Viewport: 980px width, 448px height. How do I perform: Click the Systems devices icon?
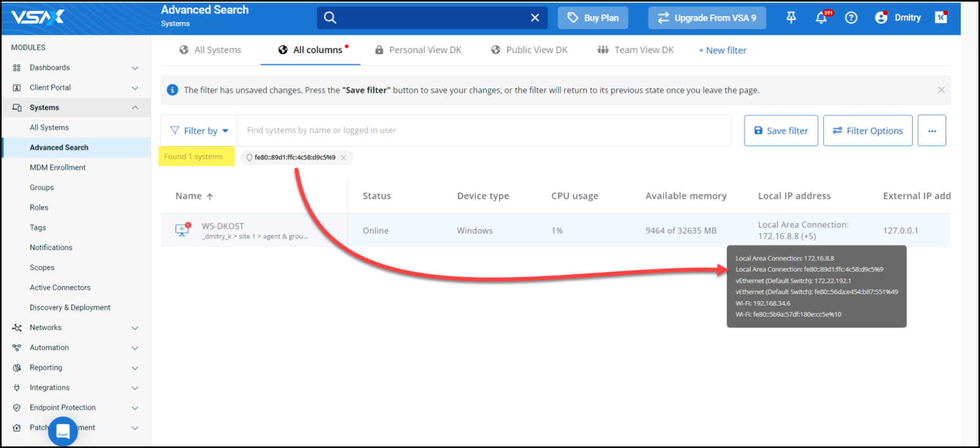(x=17, y=108)
